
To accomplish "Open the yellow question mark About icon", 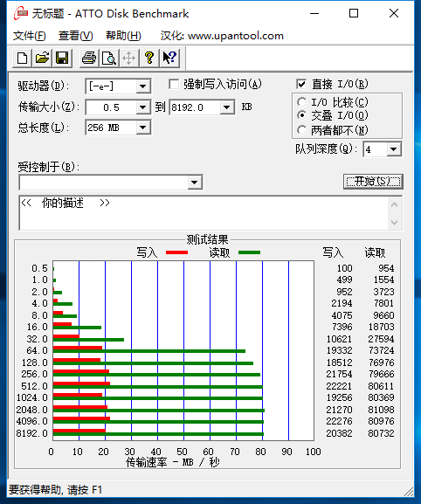I will 149,59.
